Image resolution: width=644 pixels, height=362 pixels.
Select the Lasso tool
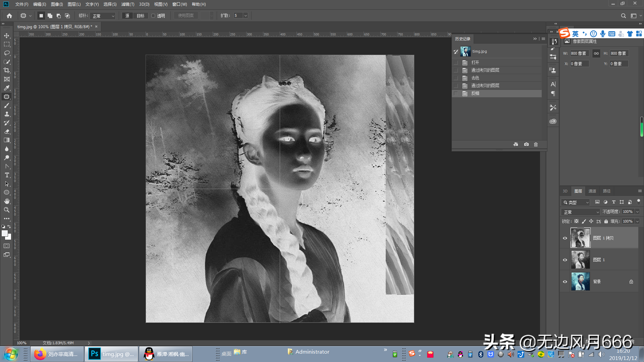[7, 53]
